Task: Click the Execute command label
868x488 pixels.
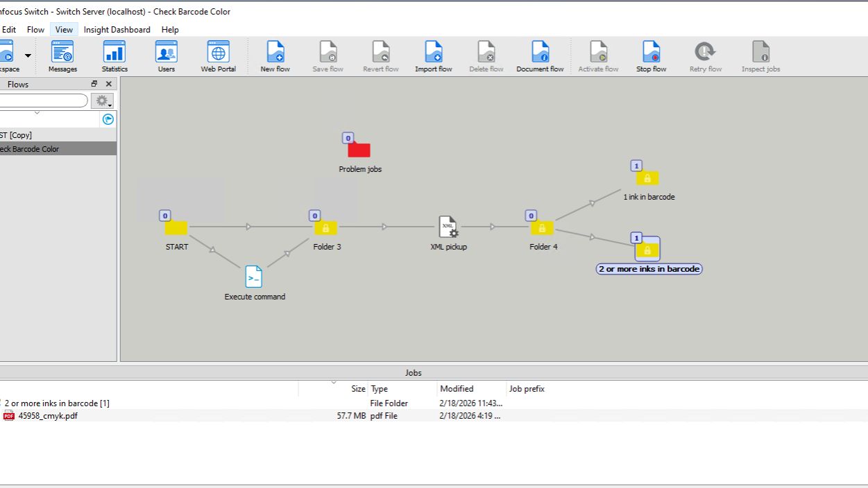Action: point(255,297)
